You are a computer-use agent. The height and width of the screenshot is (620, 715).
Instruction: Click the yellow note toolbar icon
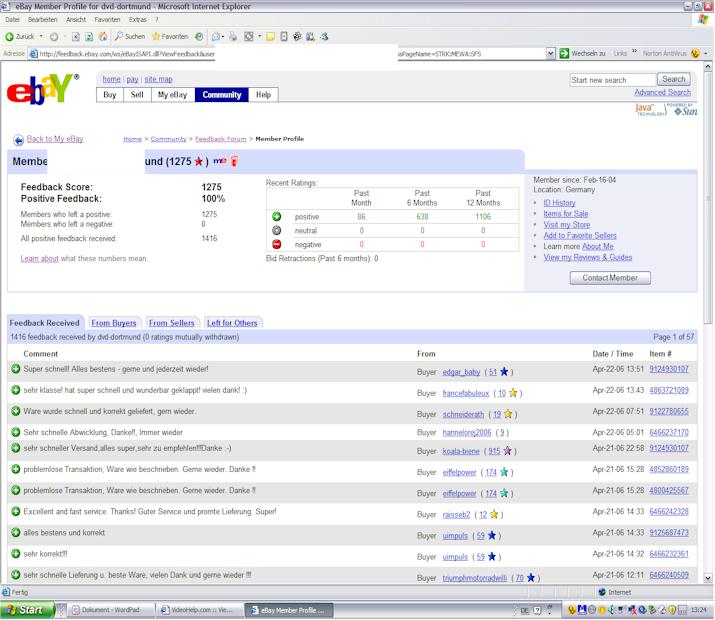pyautogui.click(x=270, y=37)
